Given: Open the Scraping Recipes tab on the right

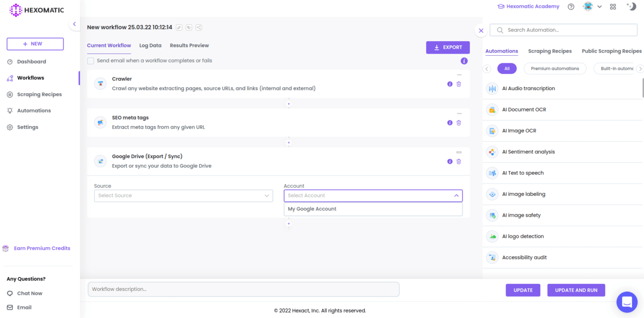Looking at the screenshot, I should pos(550,50).
